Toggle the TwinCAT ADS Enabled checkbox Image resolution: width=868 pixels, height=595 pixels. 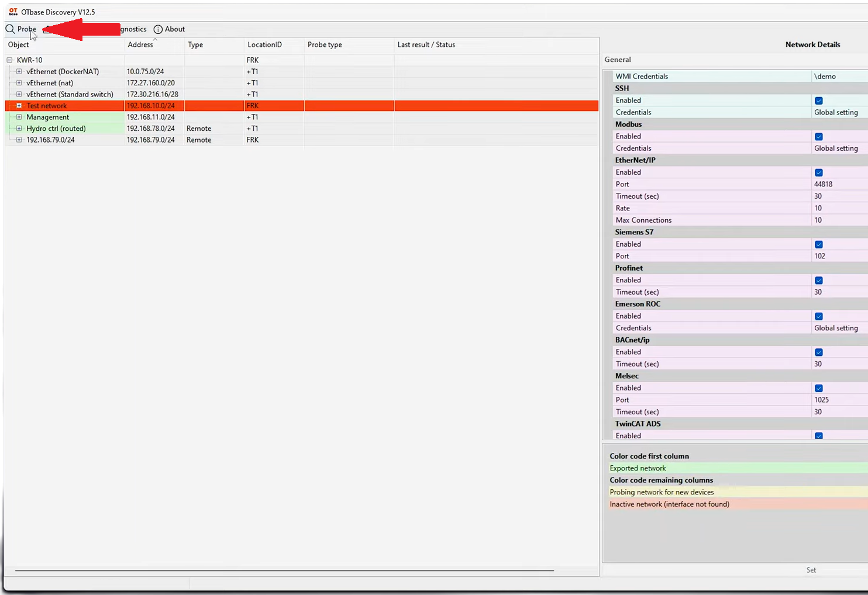tap(819, 436)
